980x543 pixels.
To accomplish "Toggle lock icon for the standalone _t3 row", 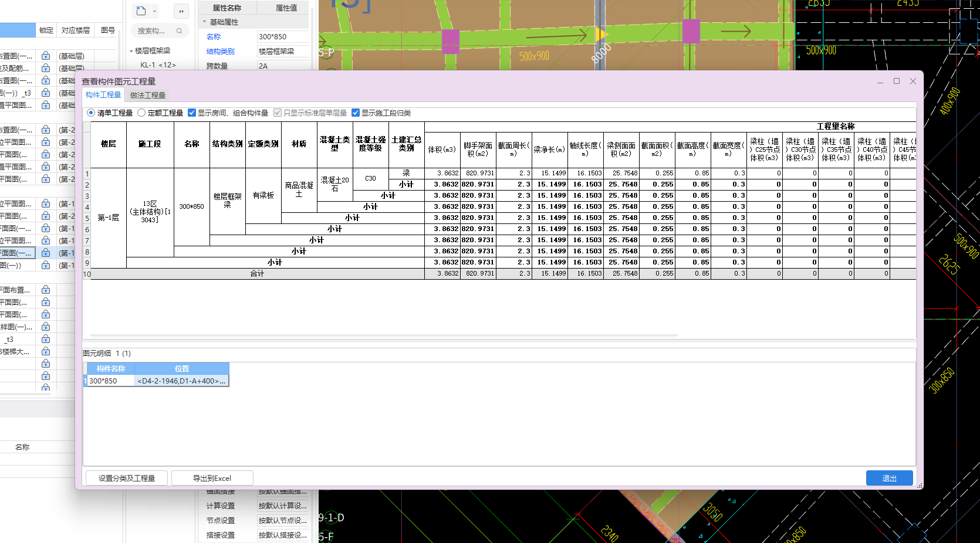I will click(x=46, y=340).
